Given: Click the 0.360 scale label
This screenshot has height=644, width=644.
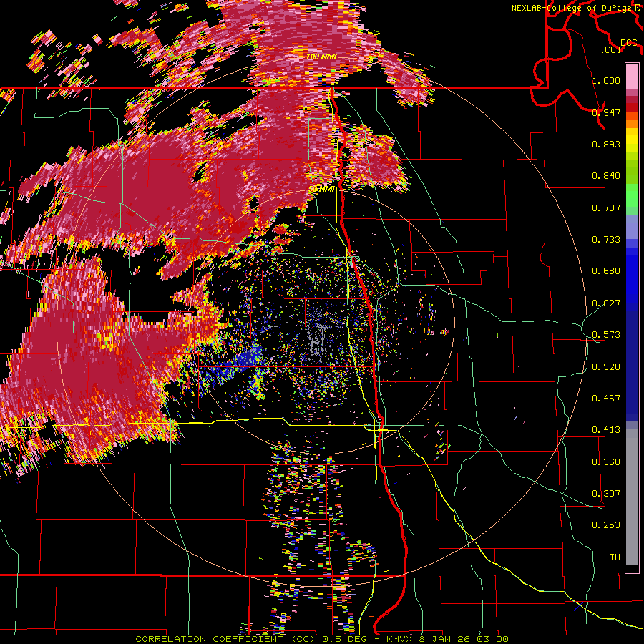Looking at the screenshot, I should 606,462.
